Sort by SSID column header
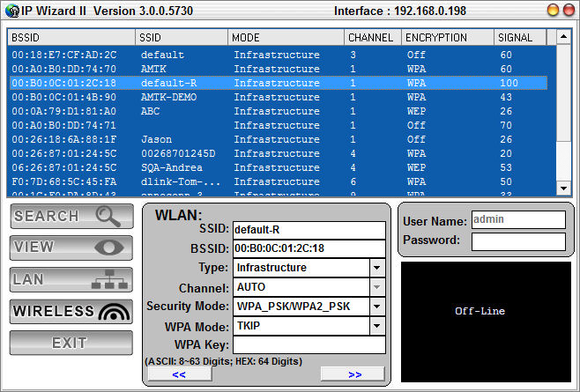 pyautogui.click(x=182, y=37)
